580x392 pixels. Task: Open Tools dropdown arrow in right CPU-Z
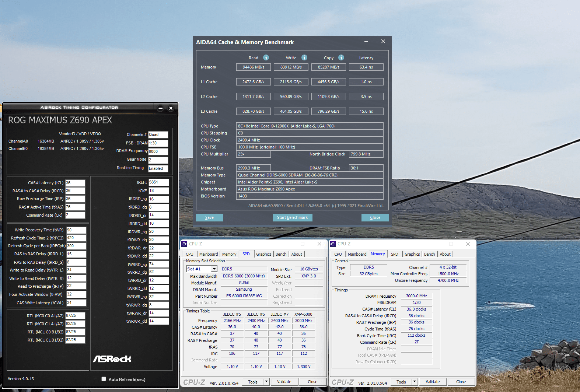click(415, 382)
